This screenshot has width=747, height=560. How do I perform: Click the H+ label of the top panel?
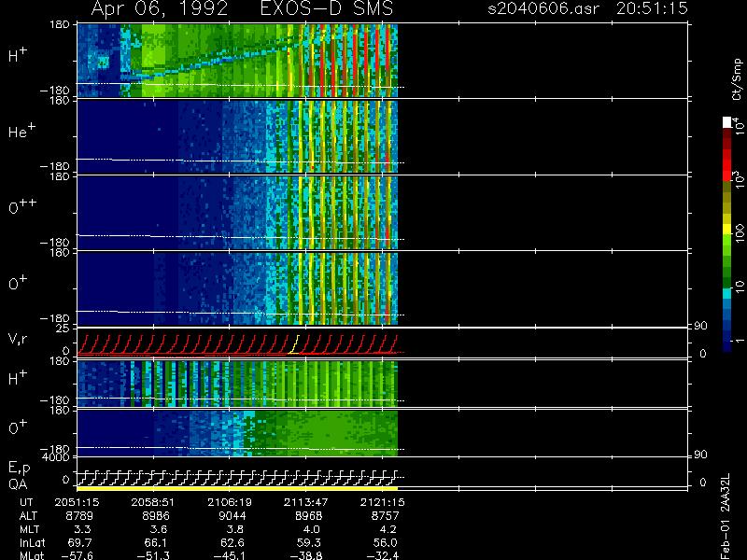(18, 55)
